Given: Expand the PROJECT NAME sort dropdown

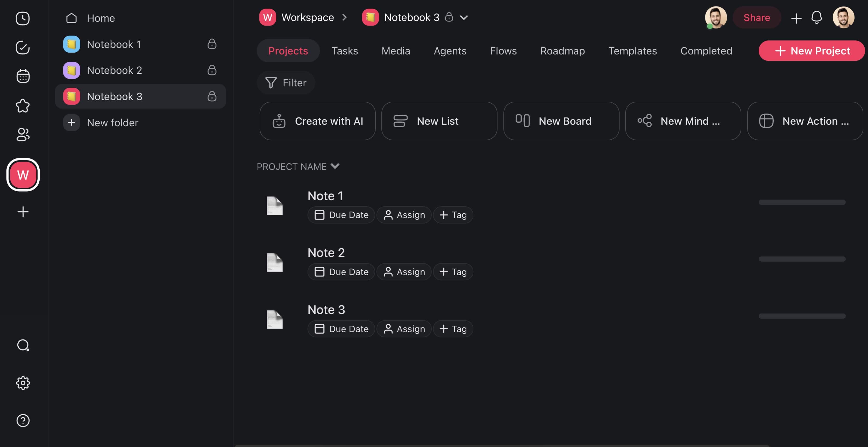Looking at the screenshot, I should click(x=335, y=166).
